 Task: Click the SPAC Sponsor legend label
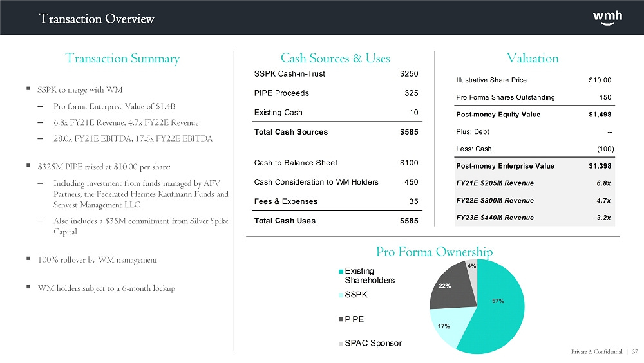pyautogui.click(x=374, y=343)
